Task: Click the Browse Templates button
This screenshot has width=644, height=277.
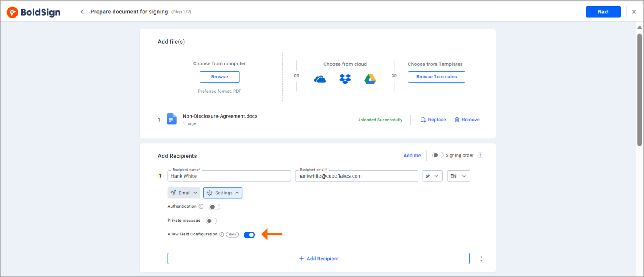Action: 436,77
